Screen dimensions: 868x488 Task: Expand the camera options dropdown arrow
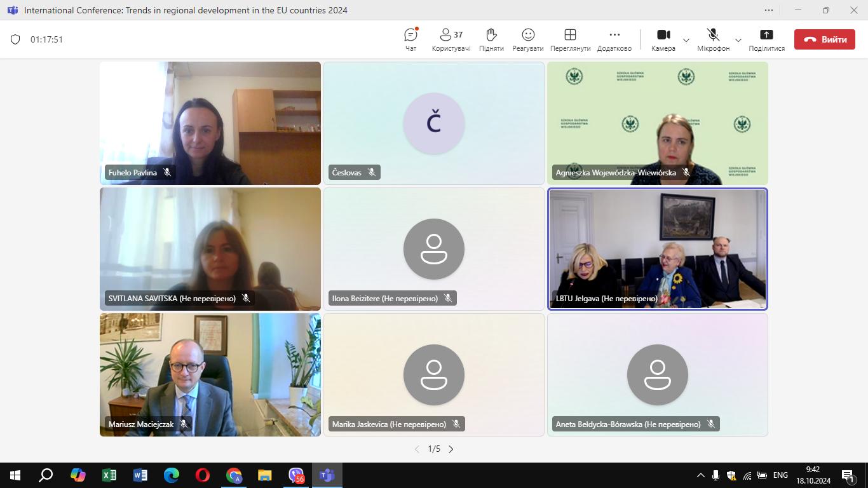tap(686, 40)
